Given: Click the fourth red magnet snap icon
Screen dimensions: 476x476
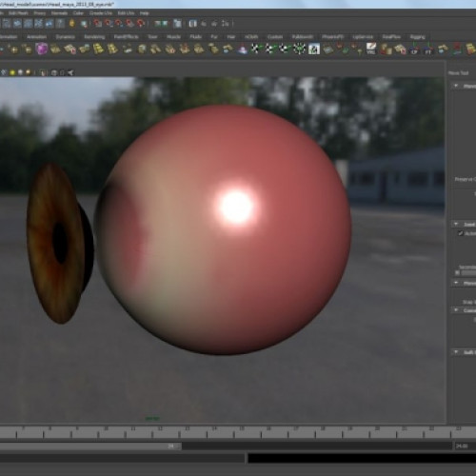Looking at the screenshot, I should 129,24.
